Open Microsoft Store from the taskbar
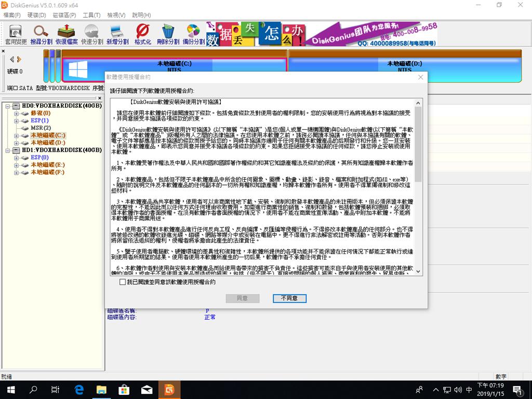 [x=124, y=390]
